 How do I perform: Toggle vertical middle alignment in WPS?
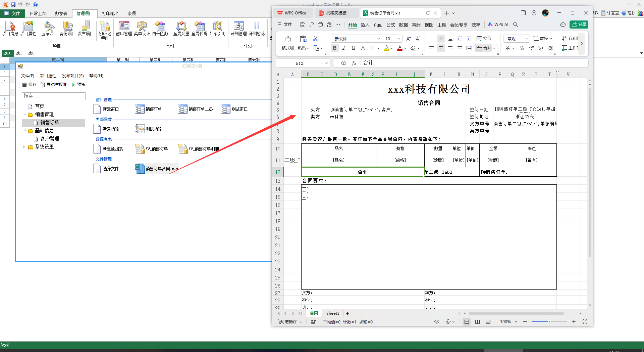441,39
